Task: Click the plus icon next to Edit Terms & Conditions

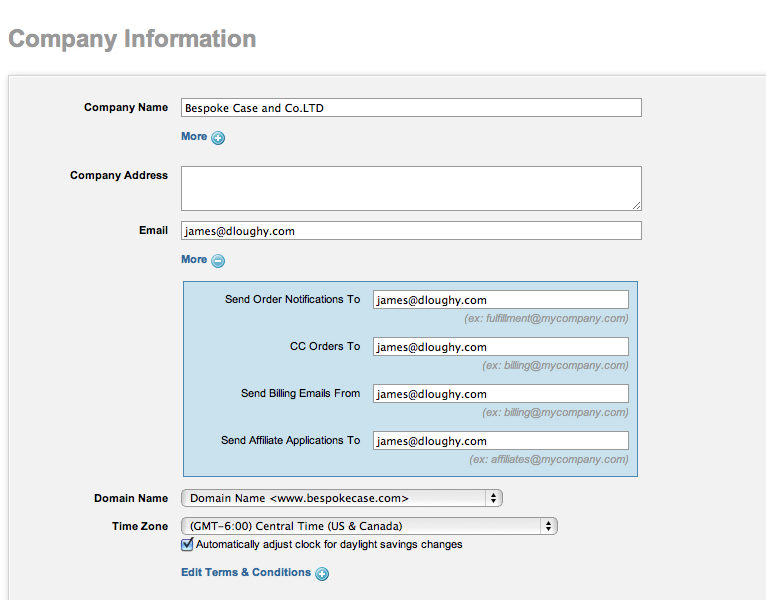Action: (x=322, y=574)
